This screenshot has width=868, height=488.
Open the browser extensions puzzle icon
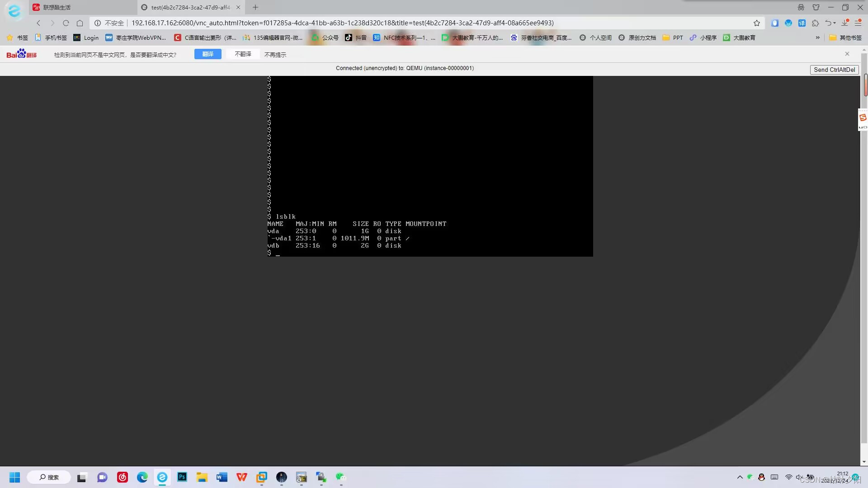(816, 23)
